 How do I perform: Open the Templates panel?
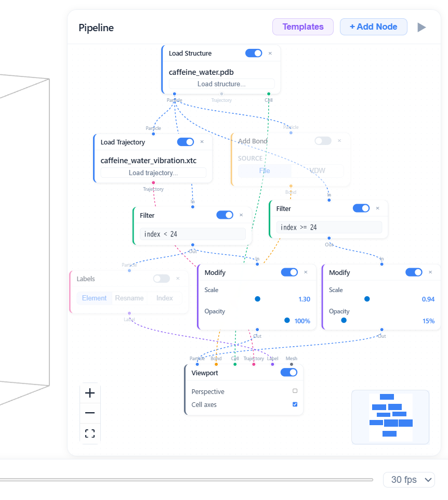click(x=302, y=27)
